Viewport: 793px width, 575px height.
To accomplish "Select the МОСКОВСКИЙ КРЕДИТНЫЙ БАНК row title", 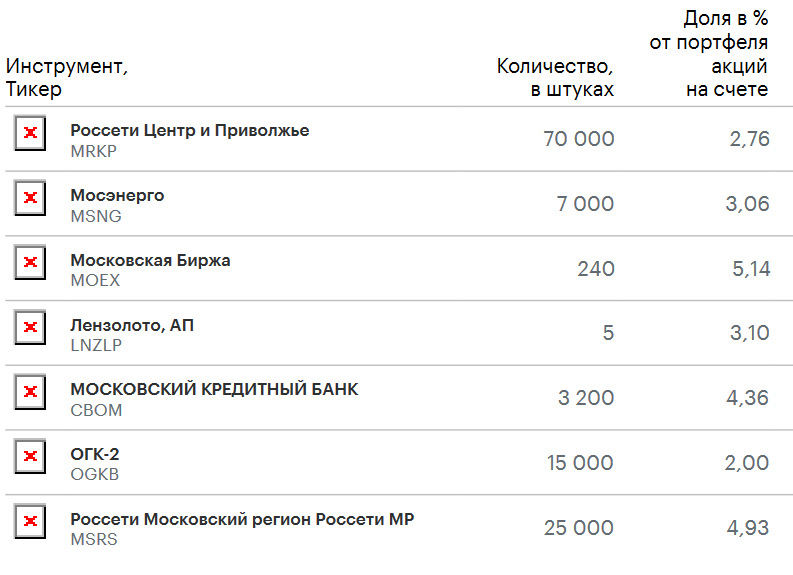I will 214,389.
